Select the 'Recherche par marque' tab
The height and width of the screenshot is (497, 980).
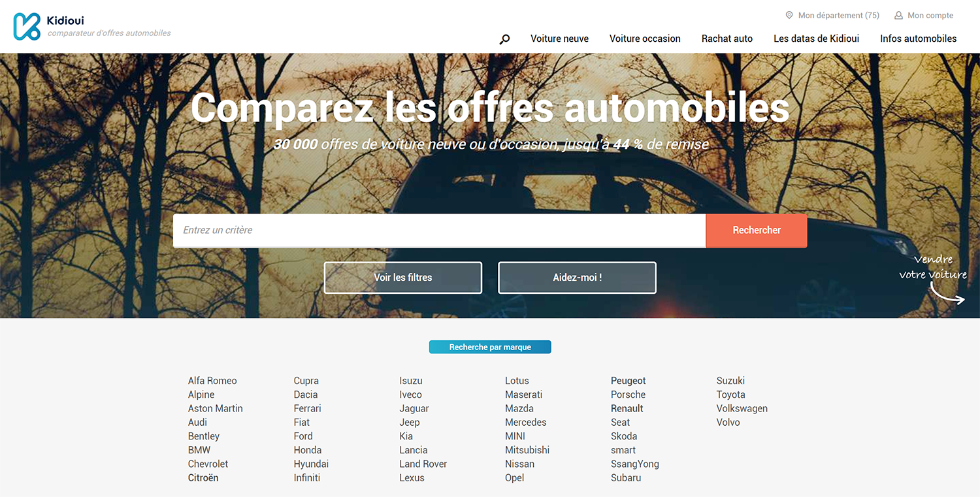click(490, 347)
